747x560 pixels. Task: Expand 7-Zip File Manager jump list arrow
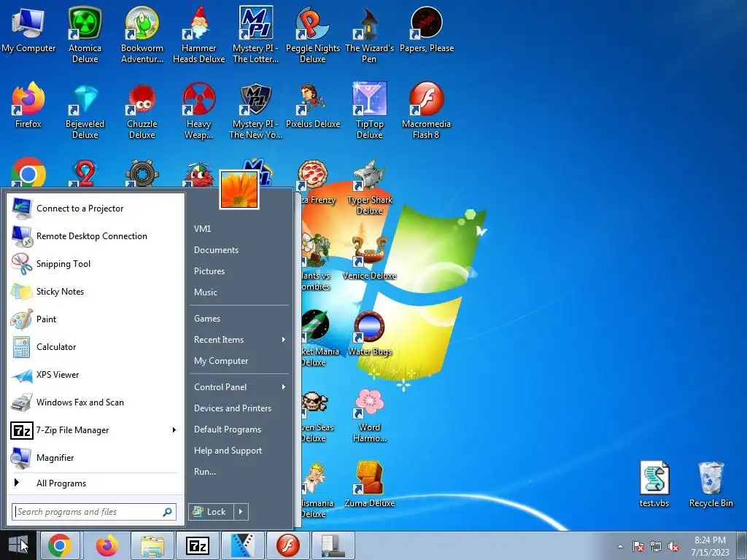tap(174, 430)
